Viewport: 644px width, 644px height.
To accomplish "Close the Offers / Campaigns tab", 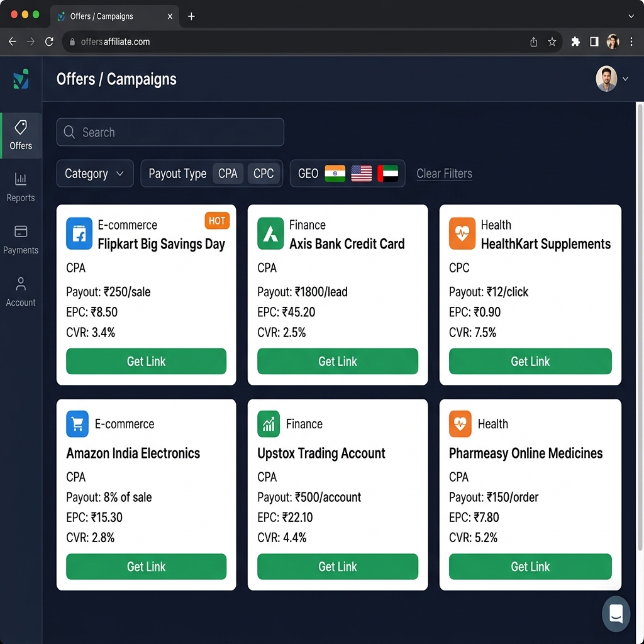I will (170, 16).
